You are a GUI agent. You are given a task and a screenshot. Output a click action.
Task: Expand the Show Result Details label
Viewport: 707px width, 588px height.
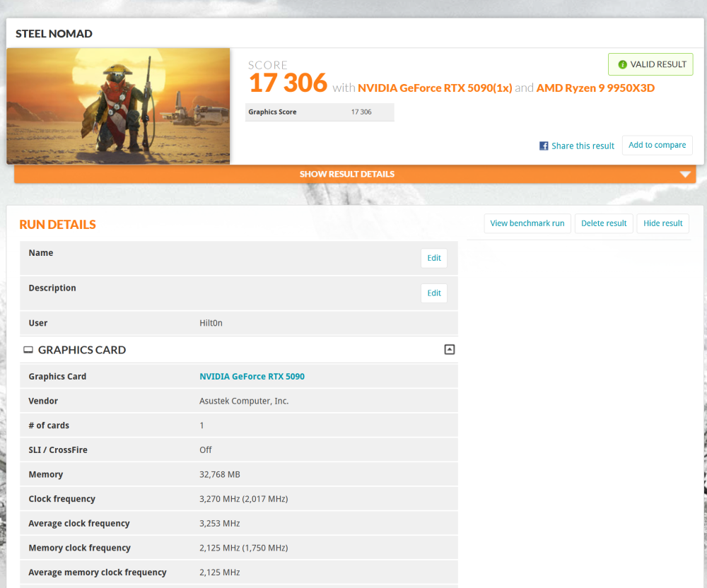pyautogui.click(x=346, y=174)
